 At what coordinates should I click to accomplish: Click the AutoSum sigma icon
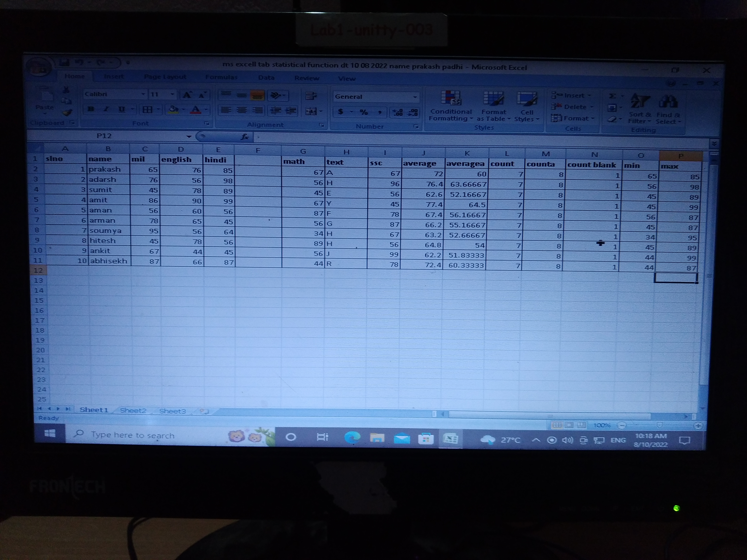click(612, 96)
